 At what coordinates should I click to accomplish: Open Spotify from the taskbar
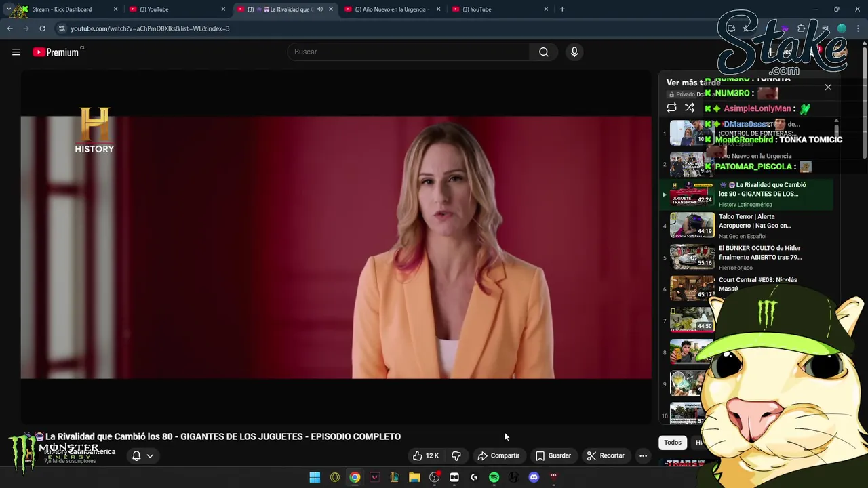tap(494, 478)
